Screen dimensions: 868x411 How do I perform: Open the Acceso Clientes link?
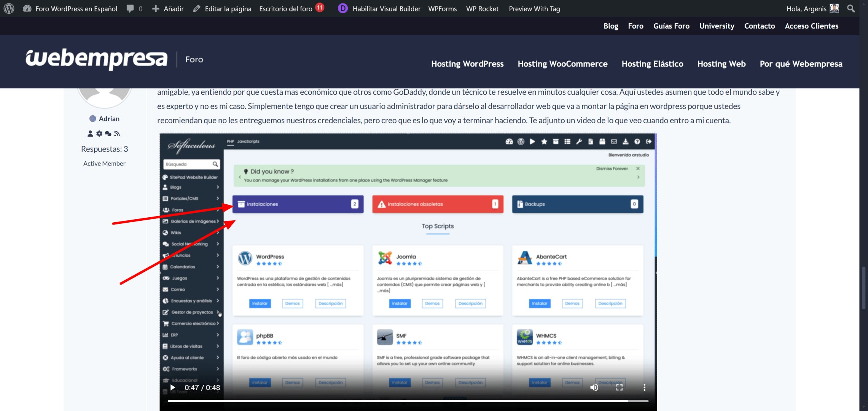811,26
